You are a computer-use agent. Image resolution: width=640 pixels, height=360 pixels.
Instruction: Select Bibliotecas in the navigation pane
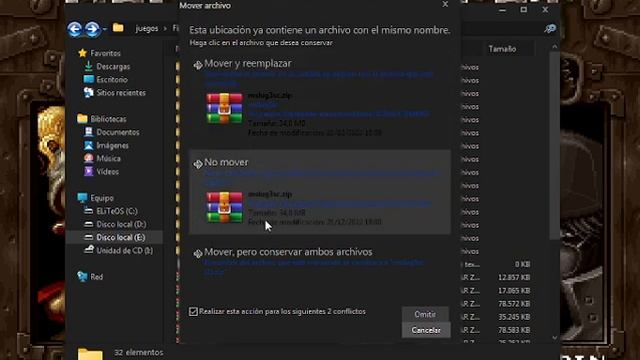108,119
